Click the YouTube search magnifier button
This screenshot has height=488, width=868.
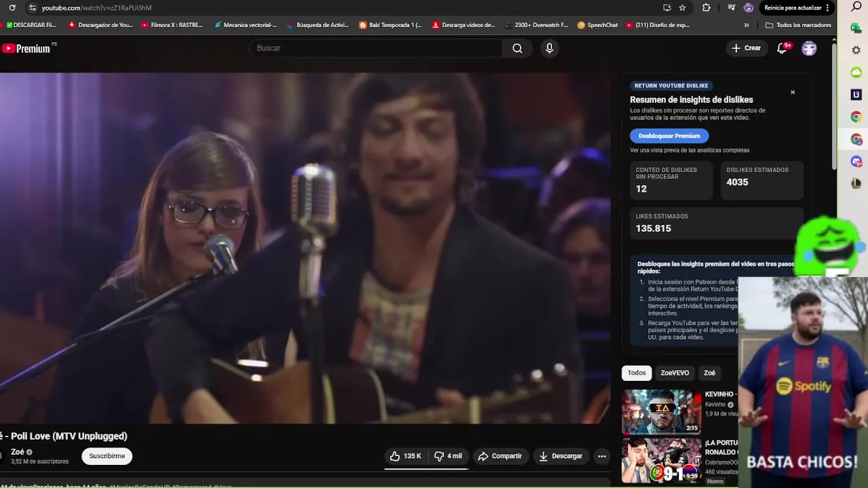(517, 48)
